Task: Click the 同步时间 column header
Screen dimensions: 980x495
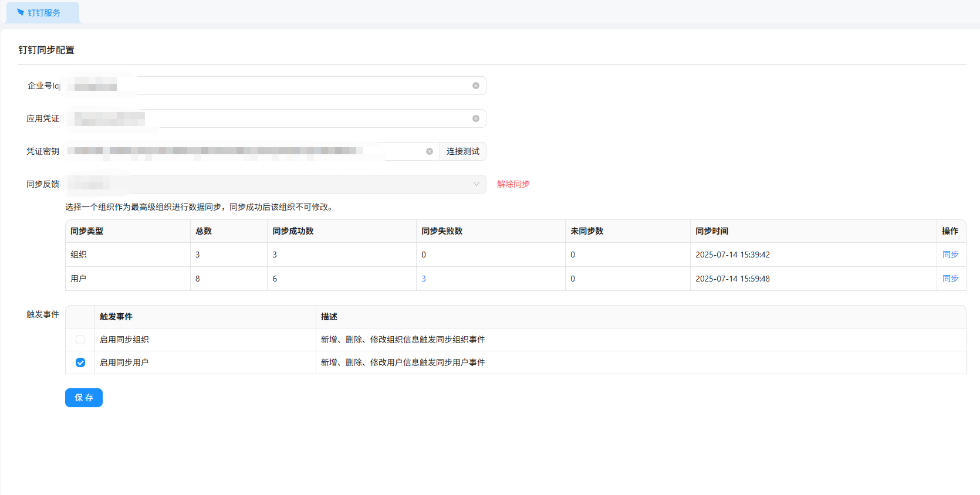Action: pos(712,231)
